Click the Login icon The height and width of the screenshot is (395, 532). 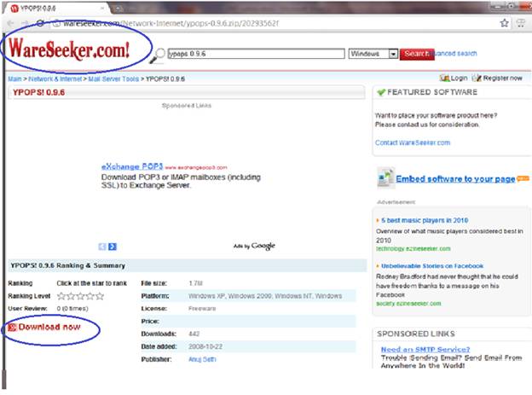tap(444, 78)
